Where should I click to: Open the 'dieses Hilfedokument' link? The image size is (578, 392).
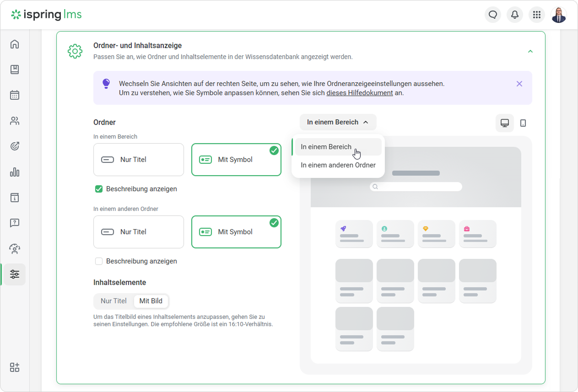(360, 93)
